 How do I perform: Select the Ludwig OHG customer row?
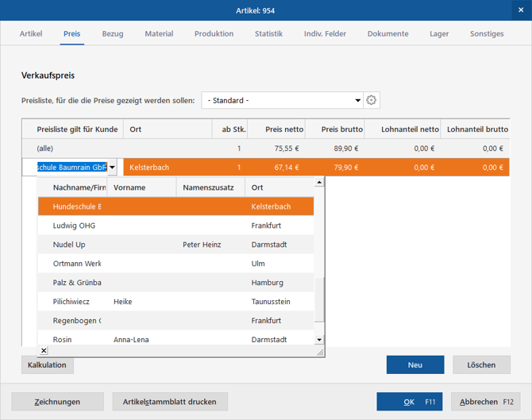pos(175,225)
